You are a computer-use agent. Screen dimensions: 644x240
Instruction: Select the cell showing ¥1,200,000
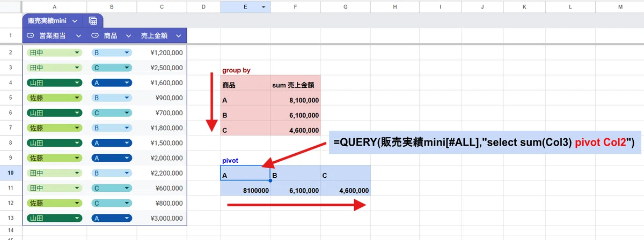click(x=162, y=53)
